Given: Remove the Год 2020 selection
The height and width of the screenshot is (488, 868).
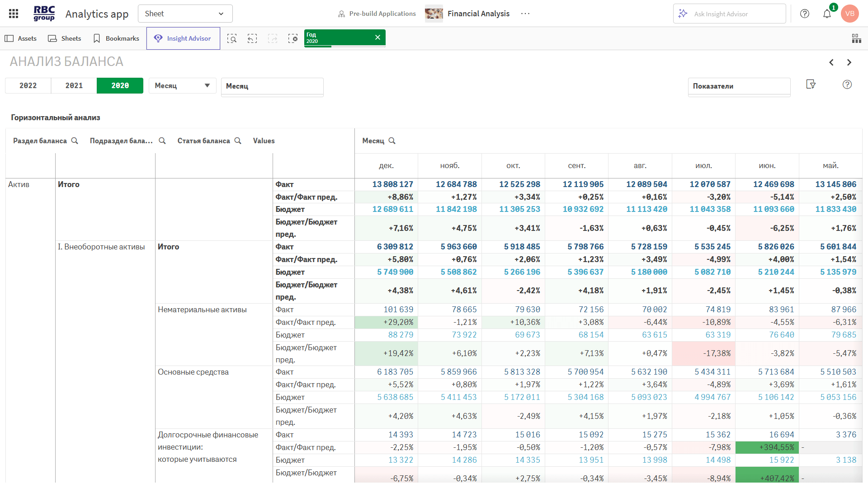Looking at the screenshot, I should (x=377, y=38).
